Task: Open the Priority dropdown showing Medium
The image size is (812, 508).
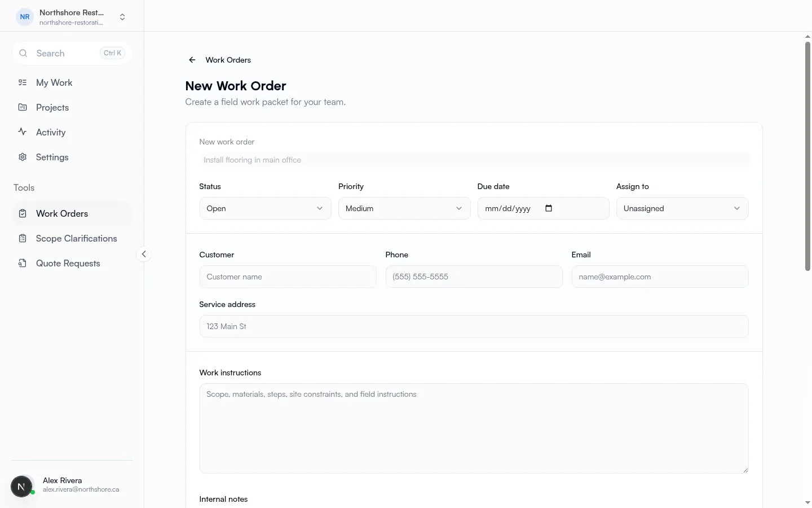Action: pyautogui.click(x=404, y=208)
